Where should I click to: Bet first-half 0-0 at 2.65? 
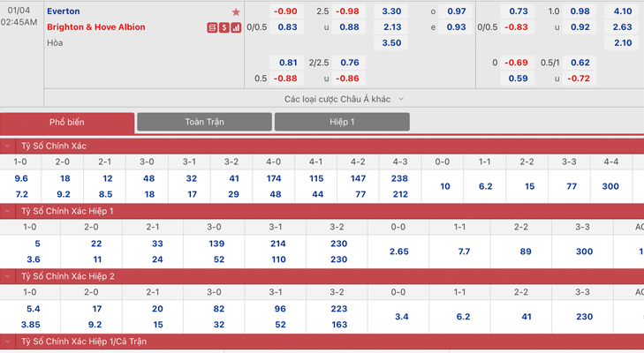(x=398, y=252)
